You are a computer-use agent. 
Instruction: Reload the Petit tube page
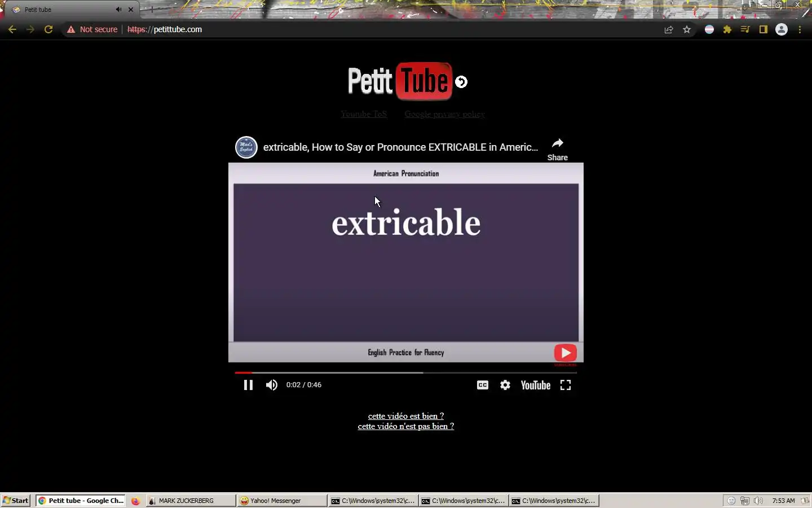click(48, 29)
